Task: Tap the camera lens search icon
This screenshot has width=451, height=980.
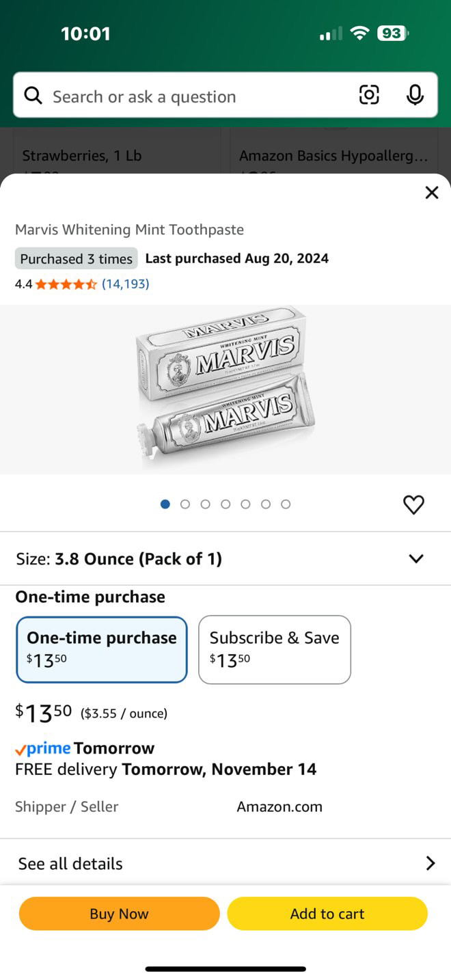Action: click(x=369, y=95)
